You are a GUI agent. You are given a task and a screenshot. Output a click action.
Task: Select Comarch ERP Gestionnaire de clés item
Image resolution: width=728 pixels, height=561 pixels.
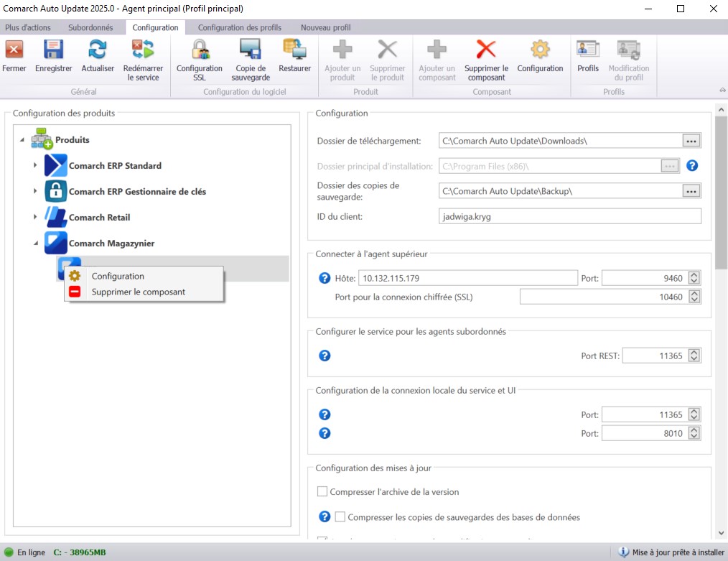point(137,191)
